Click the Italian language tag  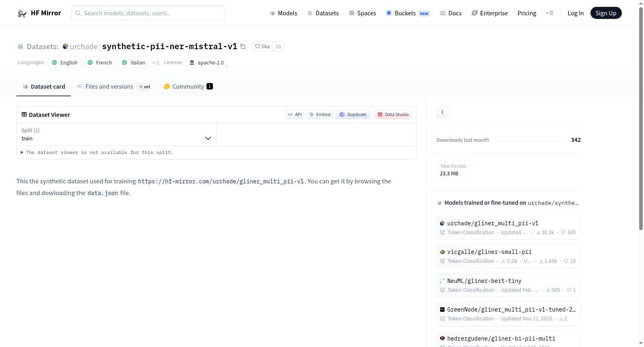[134, 62]
